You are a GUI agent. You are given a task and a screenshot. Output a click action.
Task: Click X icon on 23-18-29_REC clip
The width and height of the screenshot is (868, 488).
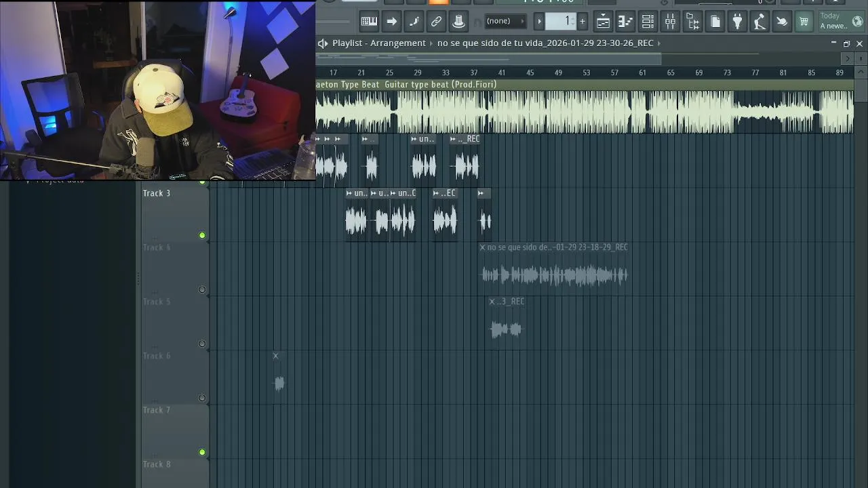[483, 247]
